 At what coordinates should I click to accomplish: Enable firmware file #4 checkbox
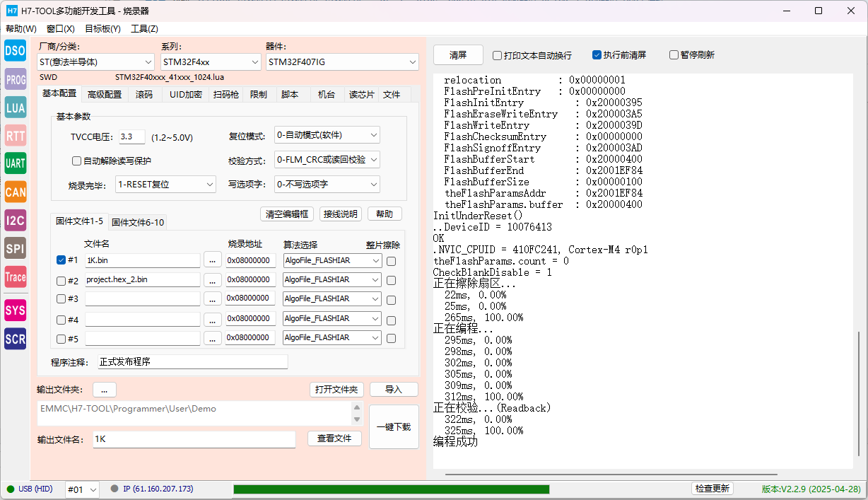pyautogui.click(x=61, y=319)
